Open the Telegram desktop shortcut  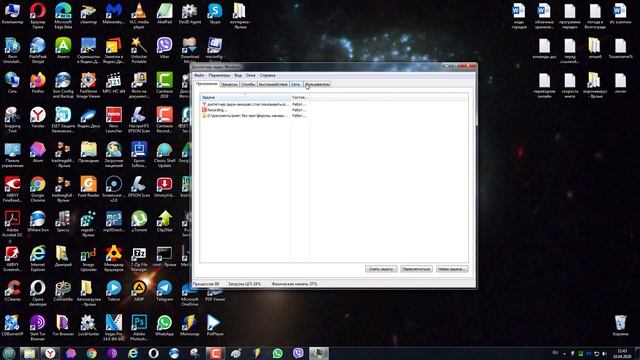164,291
